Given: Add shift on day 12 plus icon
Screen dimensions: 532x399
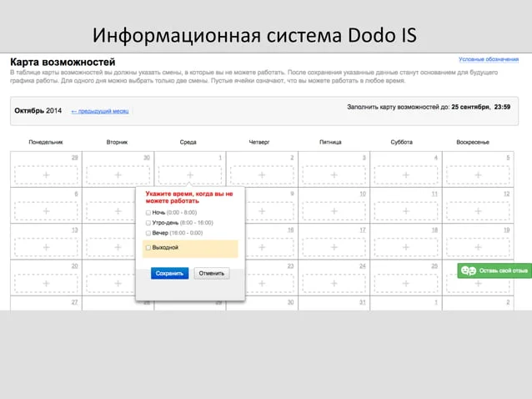Looking at the screenshot, I should click(x=478, y=211).
